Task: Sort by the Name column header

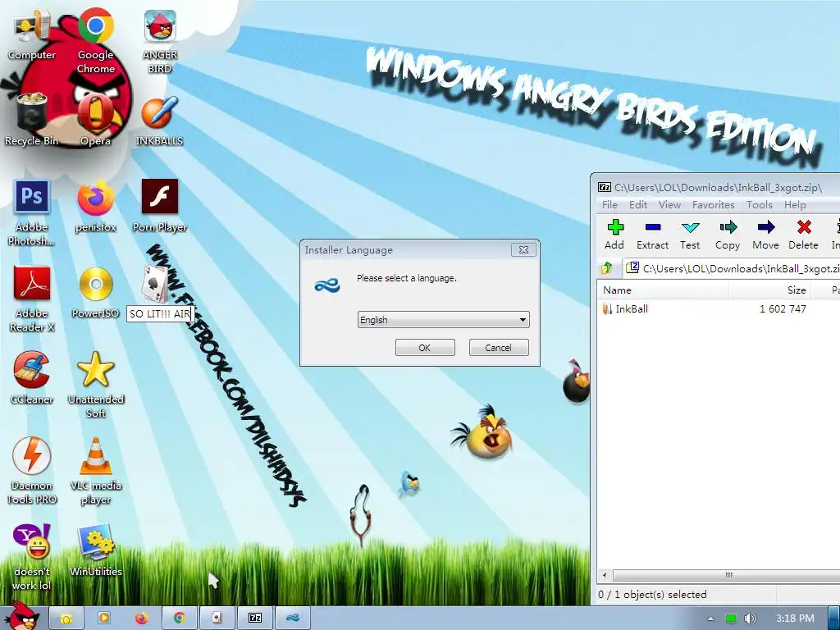Action: click(663, 290)
